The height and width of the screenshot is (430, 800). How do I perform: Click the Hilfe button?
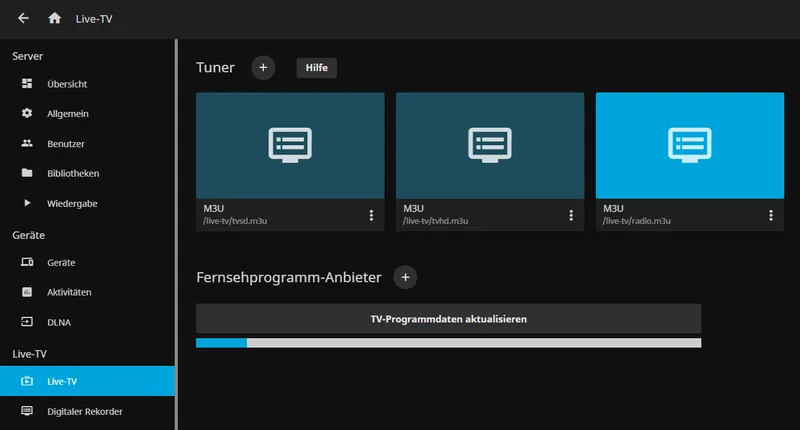tap(316, 67)
